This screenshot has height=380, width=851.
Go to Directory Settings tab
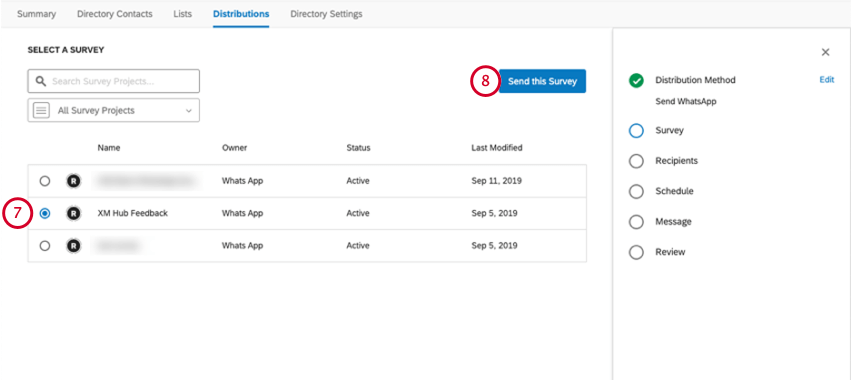tap(326, 14)
